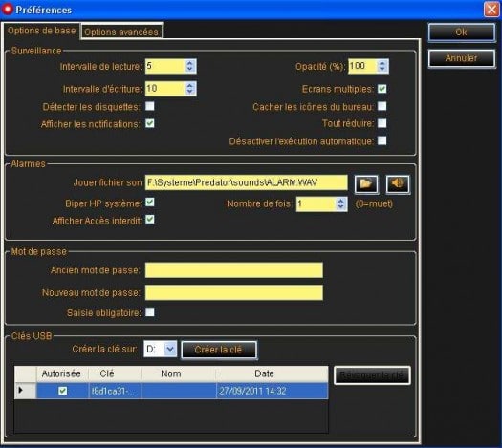Decrease Nombre de fois value
502x448 pixels.
pos(341,207)
